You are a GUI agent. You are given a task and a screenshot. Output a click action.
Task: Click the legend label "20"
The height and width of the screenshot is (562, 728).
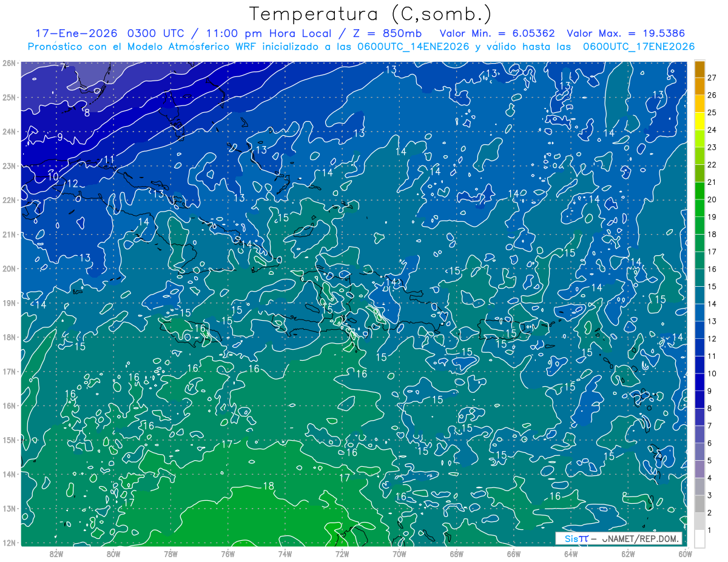click(x=712, y=199)
